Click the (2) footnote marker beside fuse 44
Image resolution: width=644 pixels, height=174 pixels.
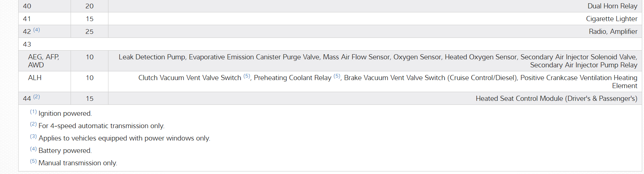pyautogui.click(x=37, y=97)
